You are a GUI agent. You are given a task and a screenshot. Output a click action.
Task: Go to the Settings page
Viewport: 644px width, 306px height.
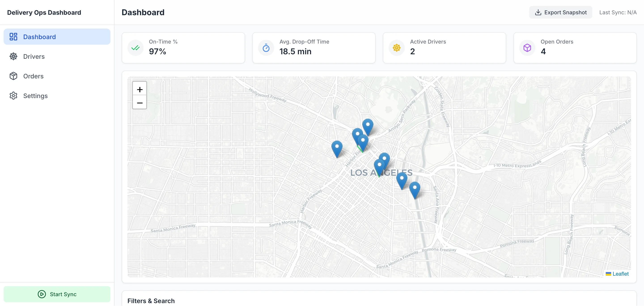[x=35, y=96]
